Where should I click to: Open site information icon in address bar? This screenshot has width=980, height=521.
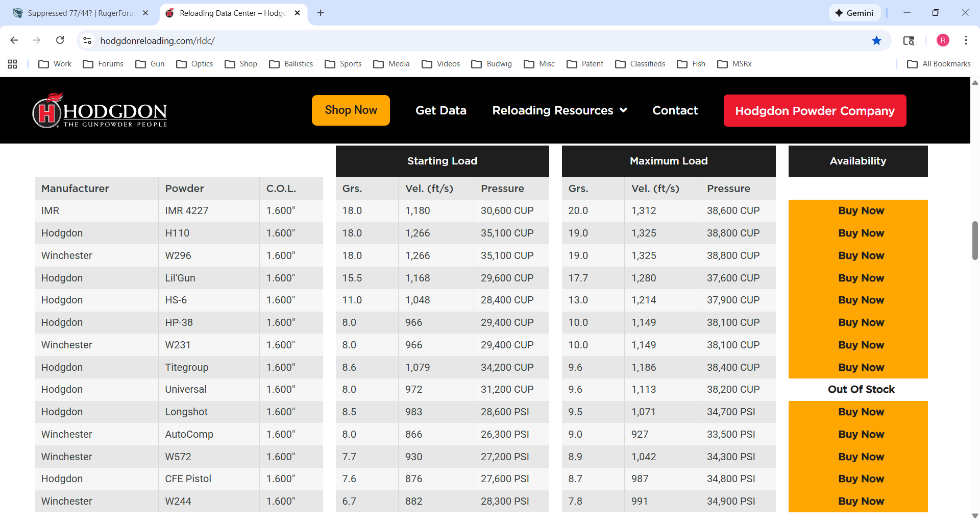coord(87,40)
